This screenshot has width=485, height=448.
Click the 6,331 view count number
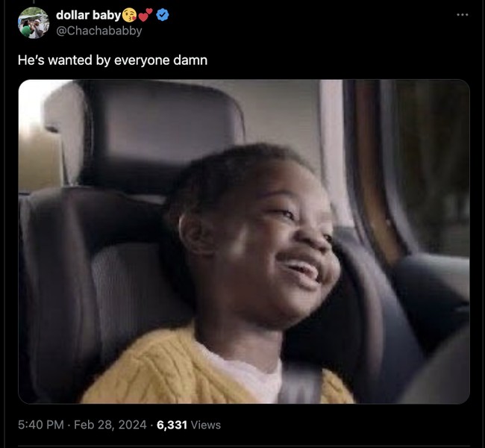click(172, 425)
